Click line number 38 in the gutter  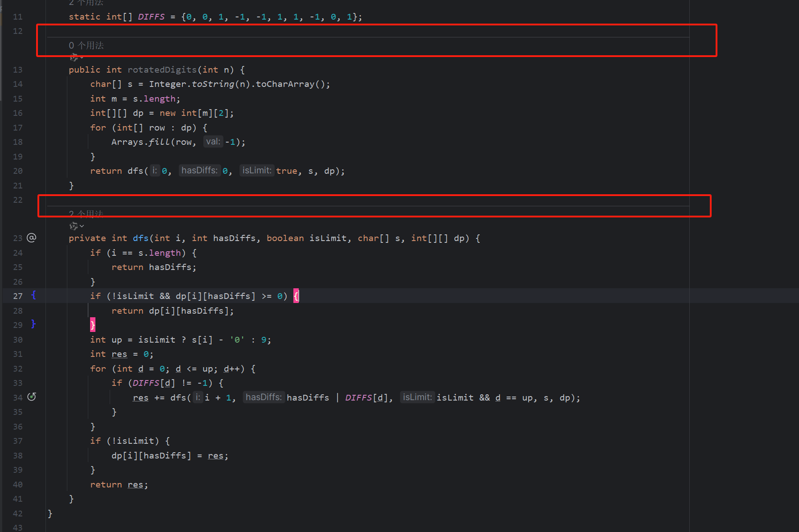click(x=18, y=456)
